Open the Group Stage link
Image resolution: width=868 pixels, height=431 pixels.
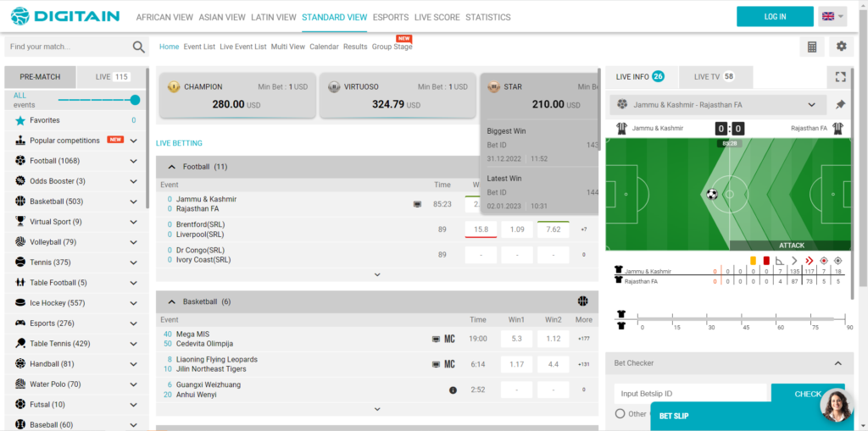point(392,47)
